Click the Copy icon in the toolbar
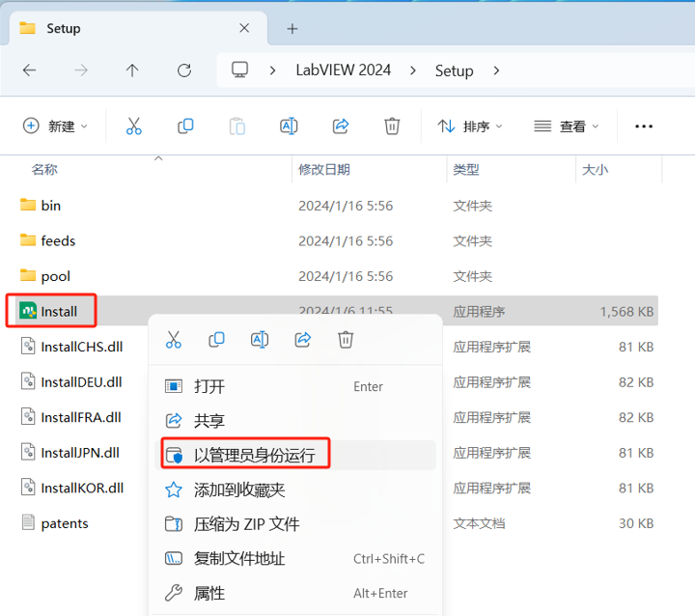 (x=185, y=126)
